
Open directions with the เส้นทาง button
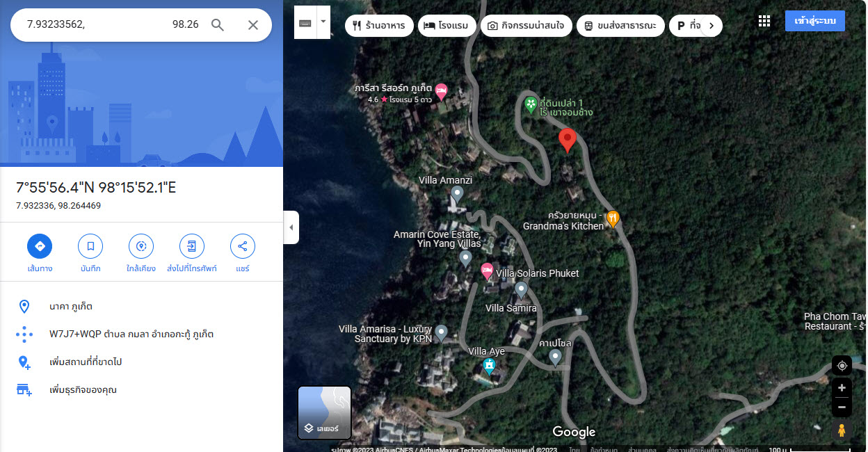pyautogui.click(x=40, y=246)
